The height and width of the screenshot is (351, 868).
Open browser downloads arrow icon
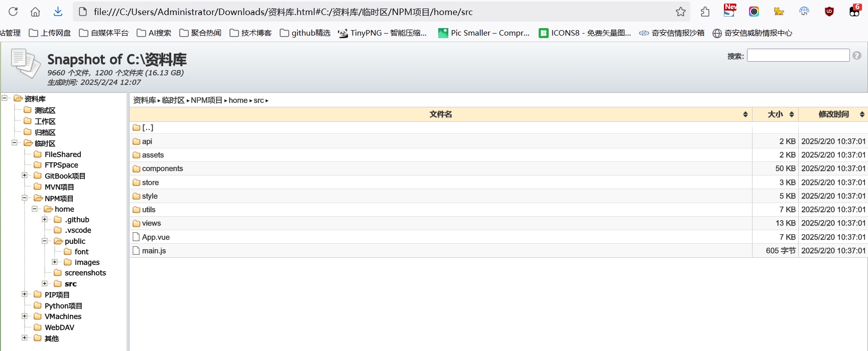click(58, 12)
